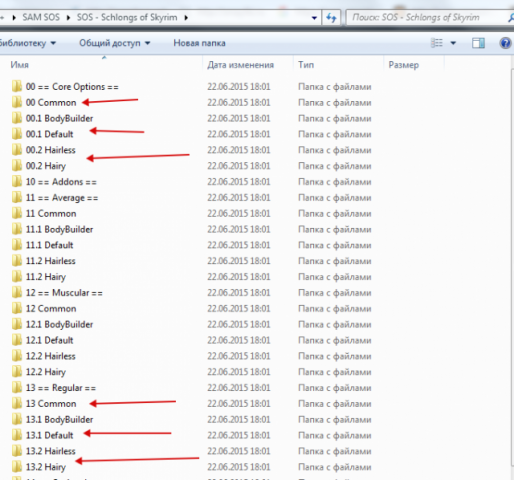
Task: Select the 12 == Muscular == folder icon
Action: [17, 292]
